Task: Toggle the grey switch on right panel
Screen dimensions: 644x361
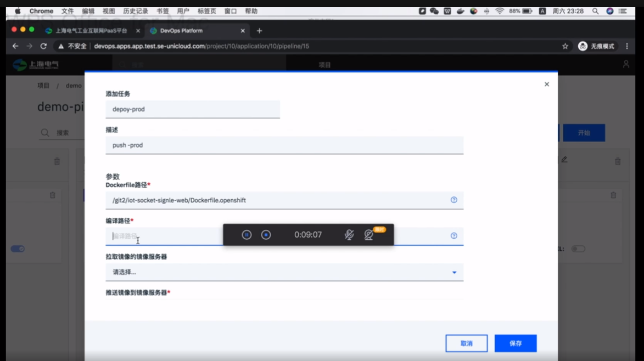Action: pos(578,249)
